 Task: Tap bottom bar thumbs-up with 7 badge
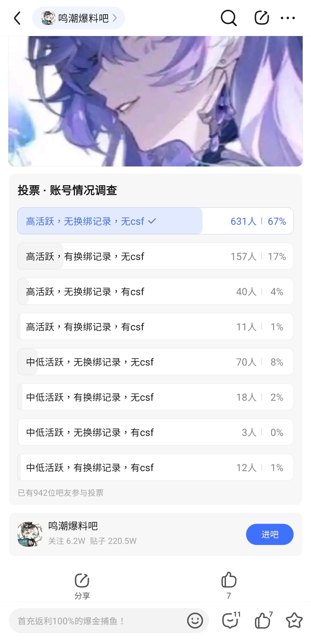[263, 620]
